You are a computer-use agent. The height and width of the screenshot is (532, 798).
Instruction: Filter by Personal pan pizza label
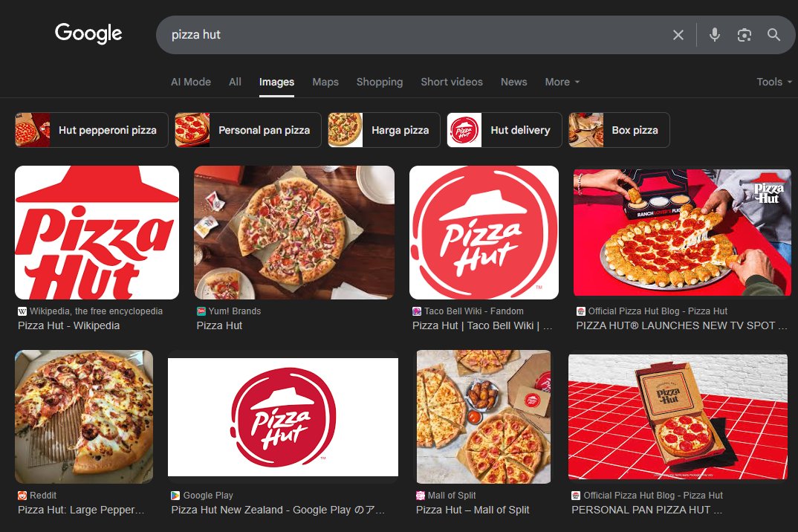point(264,130)
